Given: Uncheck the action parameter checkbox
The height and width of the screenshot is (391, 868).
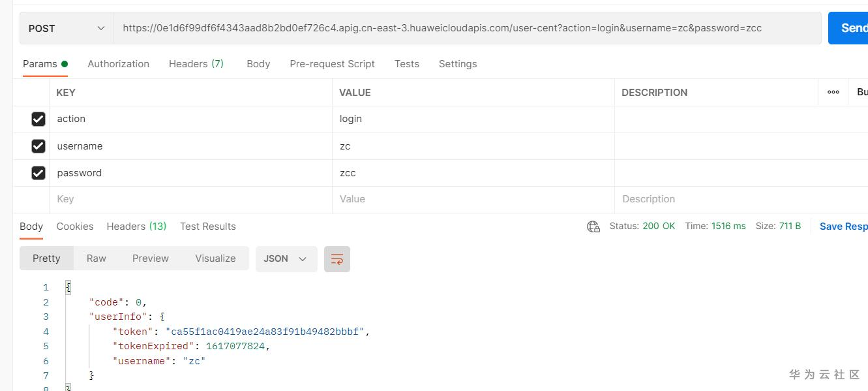Looking at the screenshot, I should point(38,119).
